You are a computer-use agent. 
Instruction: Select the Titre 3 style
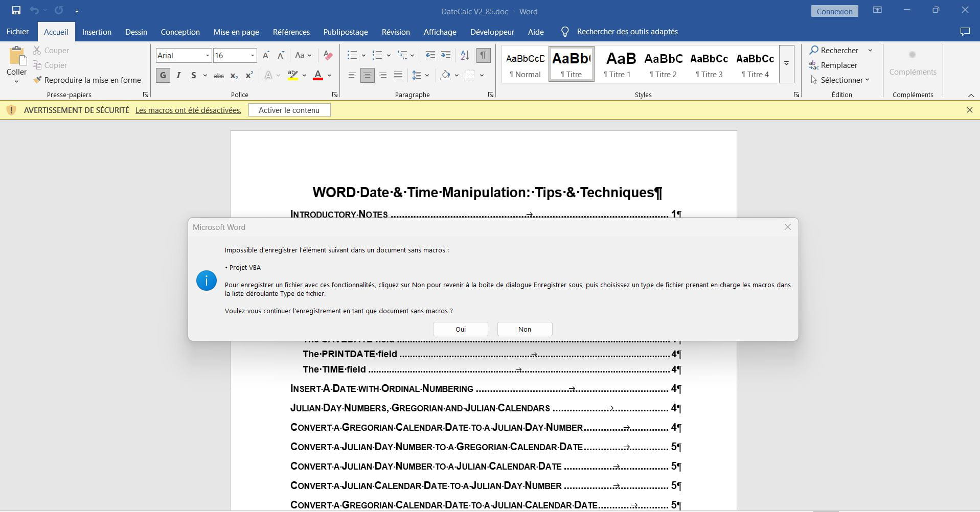(709, 64)
